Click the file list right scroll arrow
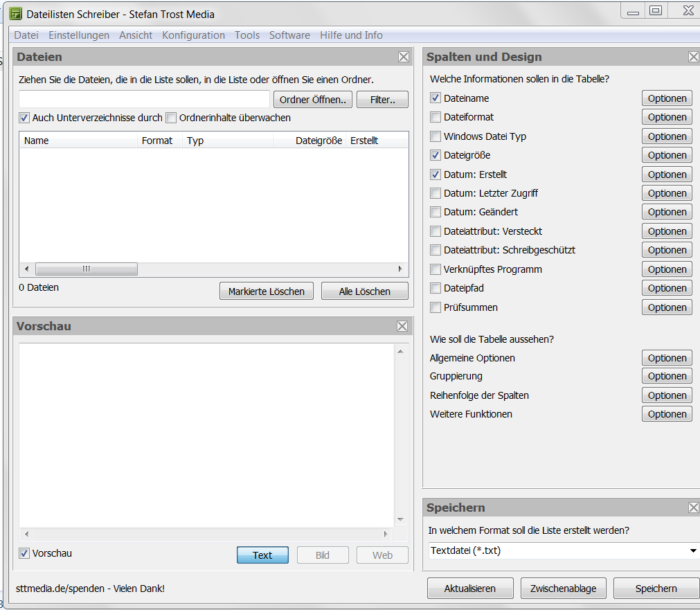 400,269
